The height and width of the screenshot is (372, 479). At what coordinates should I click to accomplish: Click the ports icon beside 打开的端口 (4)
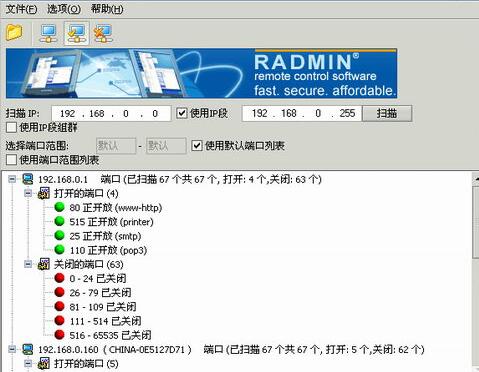(44, 193)
